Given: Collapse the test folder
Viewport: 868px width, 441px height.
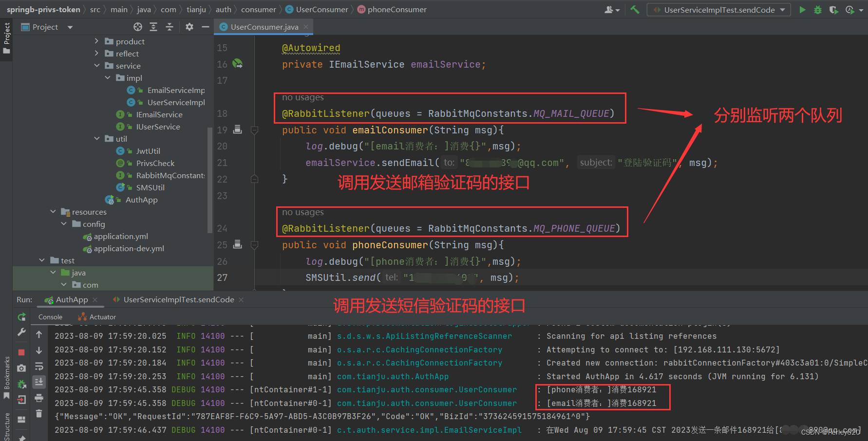Looking at the screenshot, I should [x=42, y=260].
